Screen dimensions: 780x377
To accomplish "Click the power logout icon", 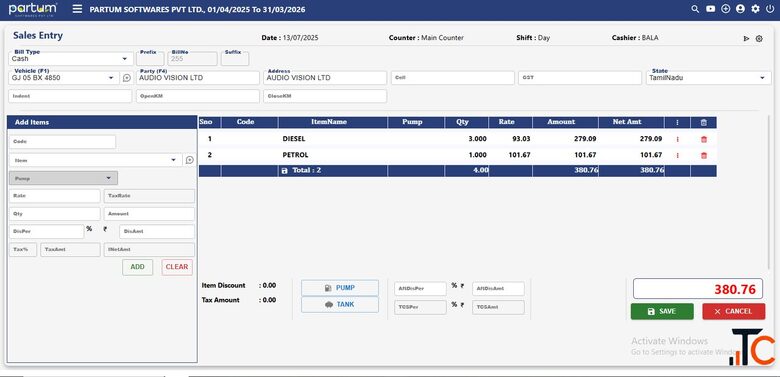I will (770, 9).
